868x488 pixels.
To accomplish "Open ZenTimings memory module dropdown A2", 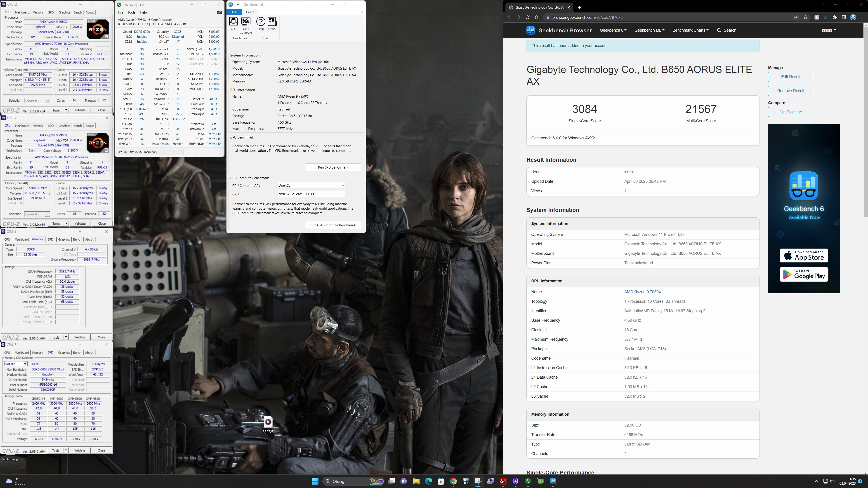I will point(150,152).
